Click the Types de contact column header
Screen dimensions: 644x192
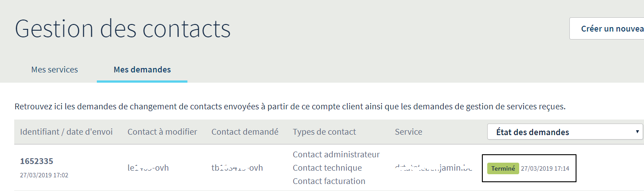(x=324, y=132)
